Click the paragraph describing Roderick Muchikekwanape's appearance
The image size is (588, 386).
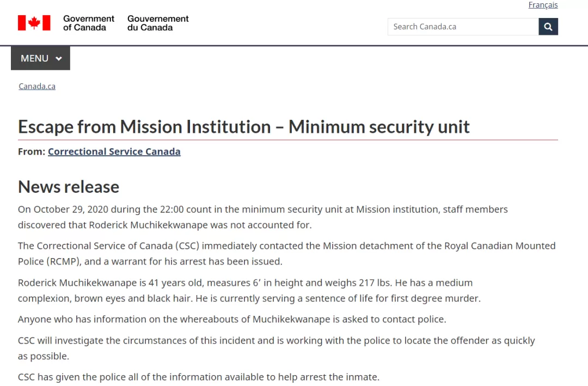249,290
